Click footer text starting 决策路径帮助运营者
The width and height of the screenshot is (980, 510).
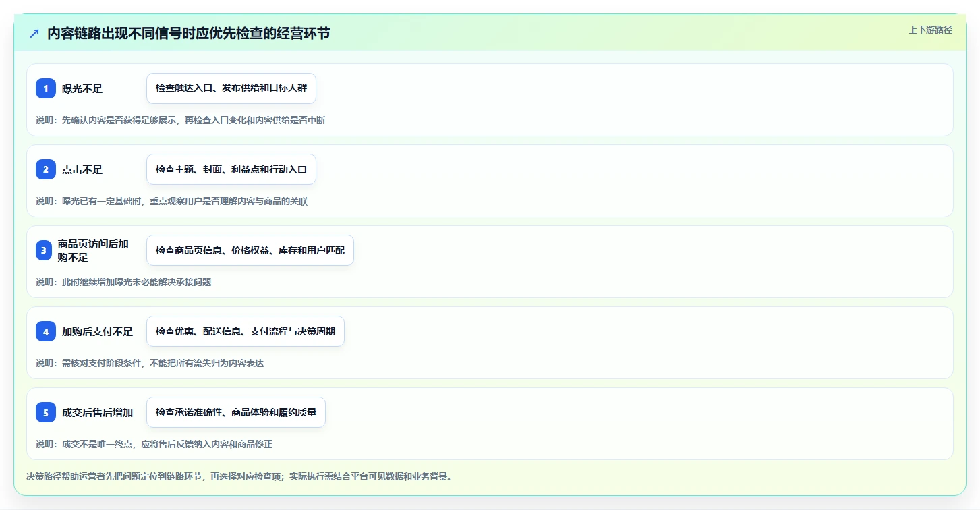coord(239,476)
